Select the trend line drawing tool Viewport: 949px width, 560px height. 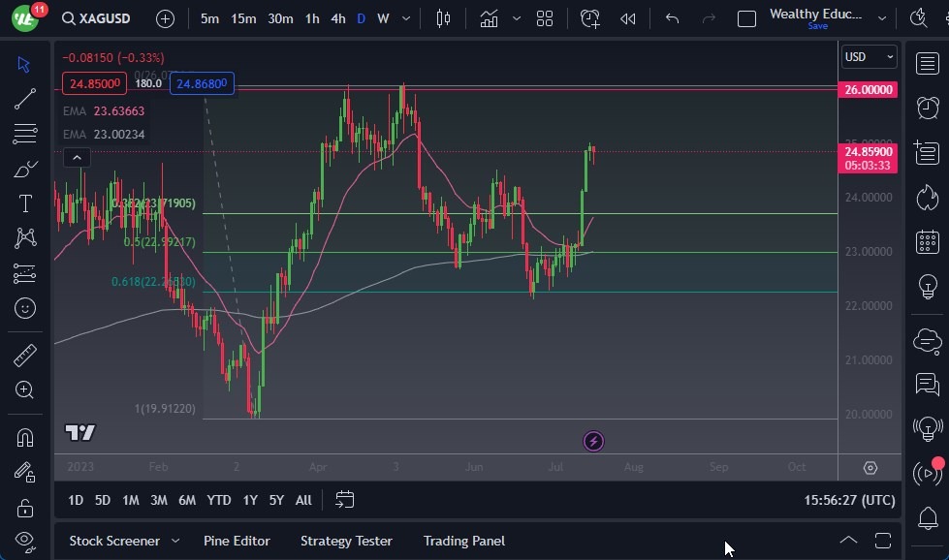[x=25, y=99]
